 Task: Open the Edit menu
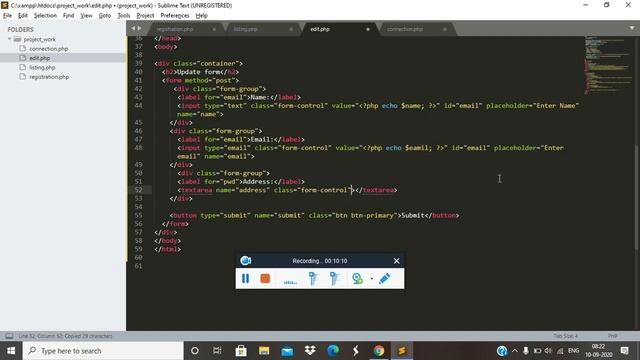click(22, 16)
